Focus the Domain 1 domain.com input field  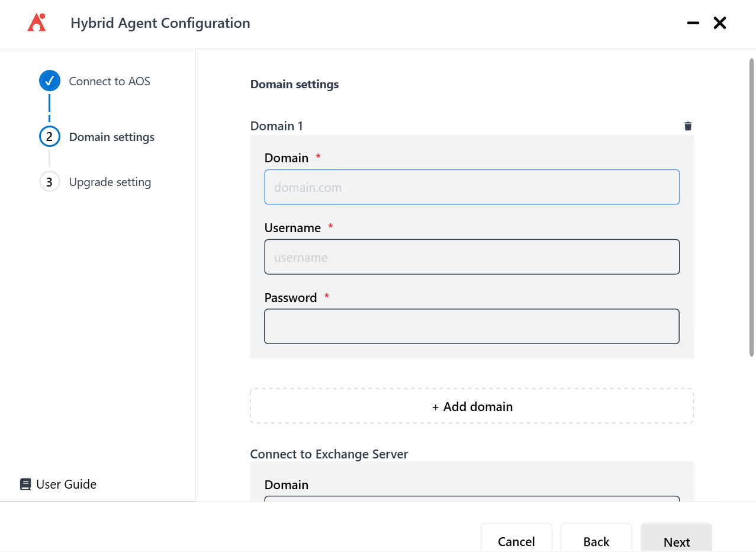[472, 187]
